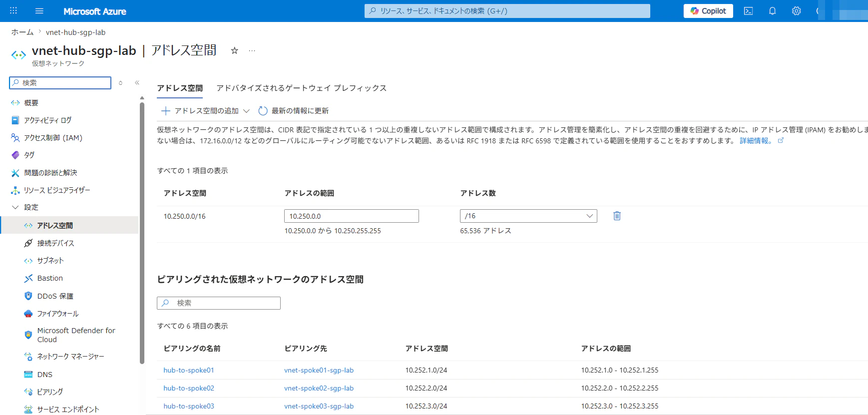Delete the 10.250.0.0/16 address space
The width and height of the screenshot is (868, 415).
(617, 216)
